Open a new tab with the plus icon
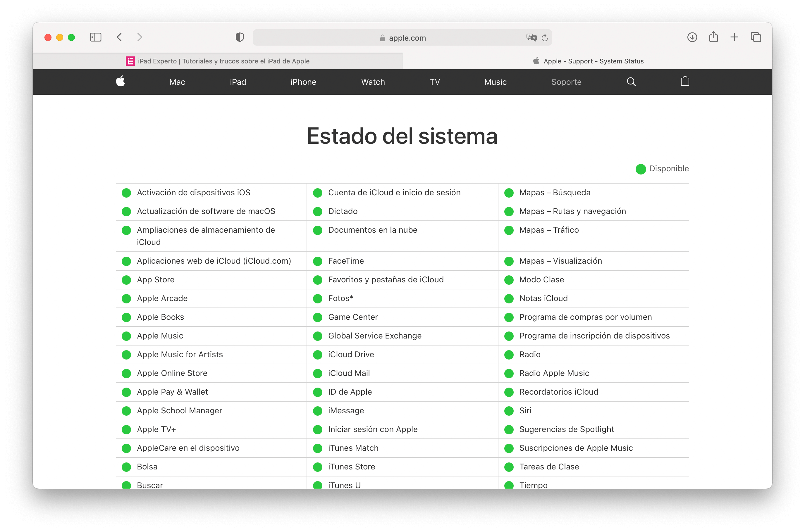The height and width of the screenshot is (532, 805). click(734, 37)
